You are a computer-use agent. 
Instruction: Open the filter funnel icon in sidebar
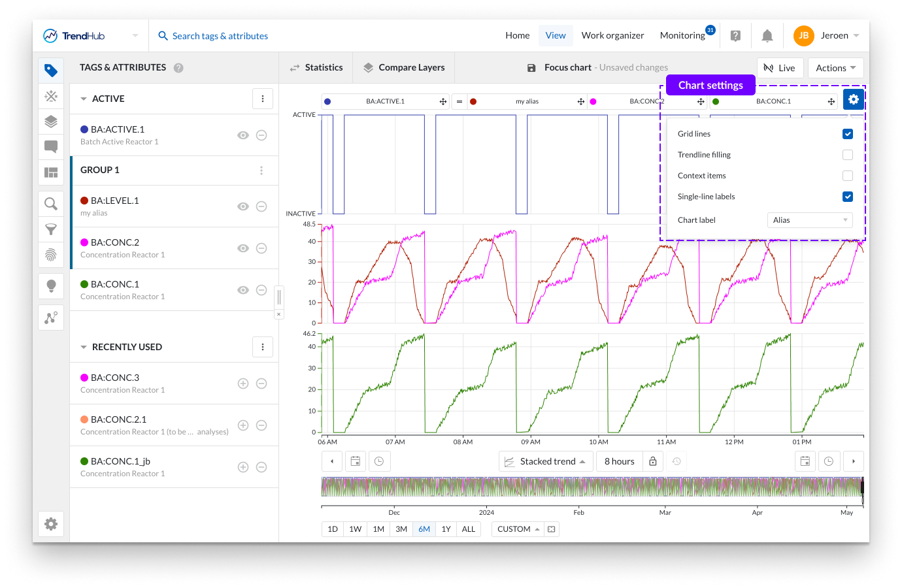coord(51,229)
